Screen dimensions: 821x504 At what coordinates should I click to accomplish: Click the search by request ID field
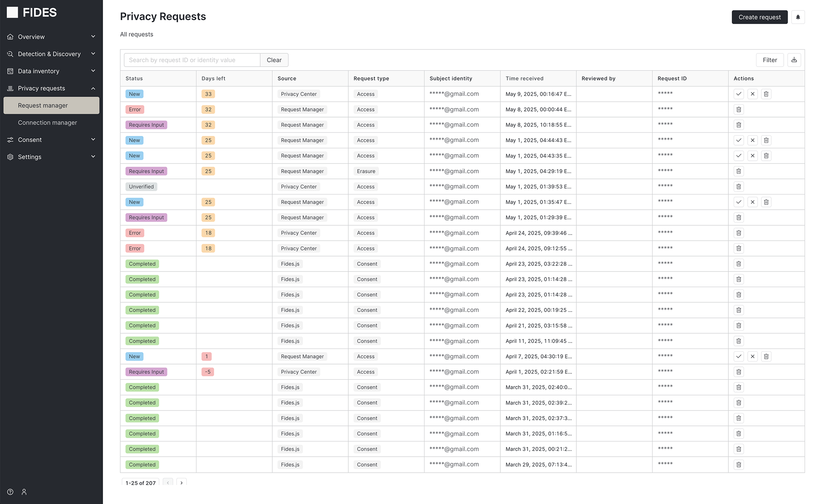(192, 60)
